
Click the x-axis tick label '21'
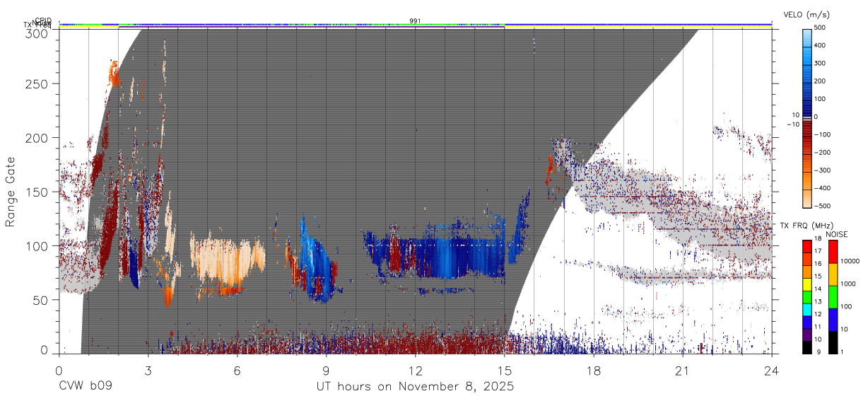pyautogui.click(x=682, y=370)
